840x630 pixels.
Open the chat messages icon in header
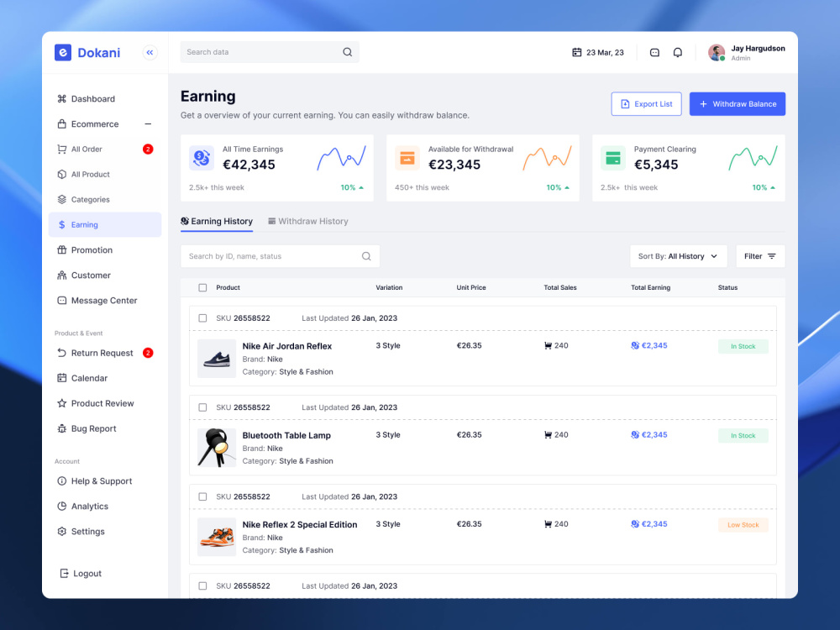654,52
